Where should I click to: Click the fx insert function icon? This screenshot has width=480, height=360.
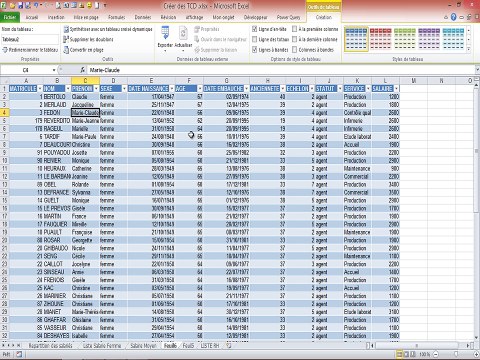coord(82,70)
